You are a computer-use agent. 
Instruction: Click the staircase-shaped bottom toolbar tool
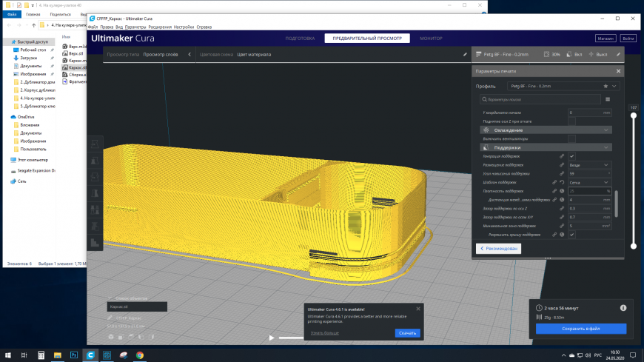pos(95,243)
